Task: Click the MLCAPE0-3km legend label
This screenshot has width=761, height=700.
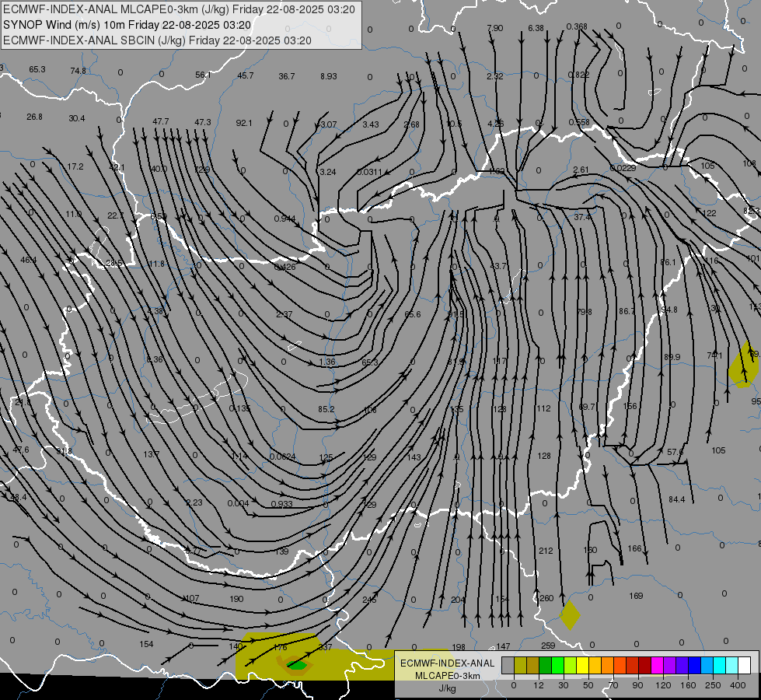Action: [x=448, y=676]
